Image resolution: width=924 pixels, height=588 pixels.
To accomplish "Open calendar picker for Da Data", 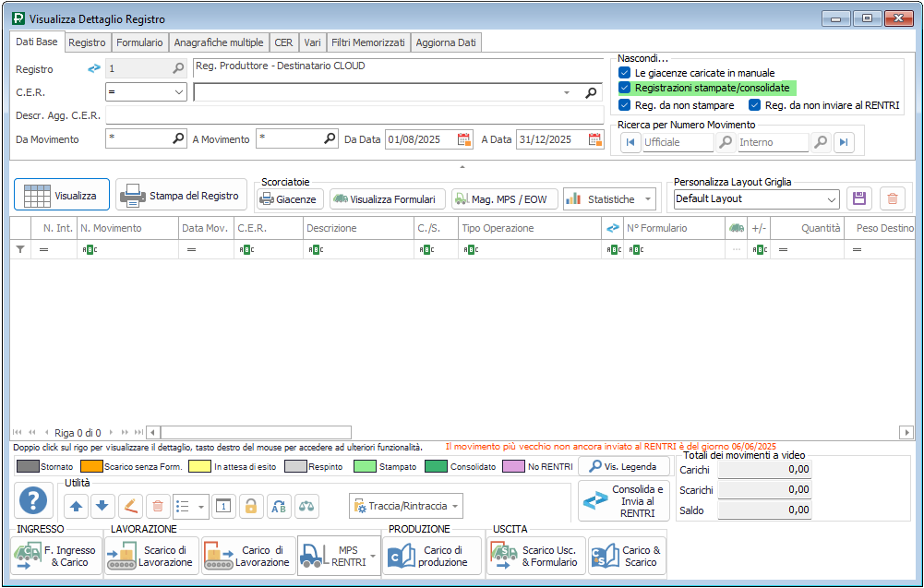I will click(464, 139).
